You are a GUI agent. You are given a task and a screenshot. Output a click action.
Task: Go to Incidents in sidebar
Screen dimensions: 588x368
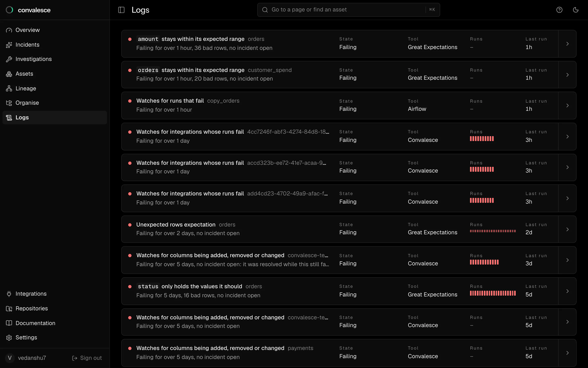point(55,45)
